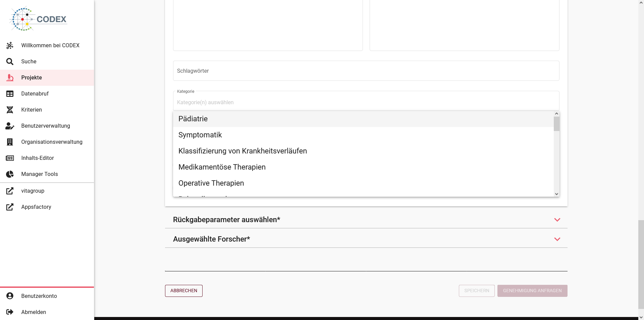Open the Projekte section
Image resolution: width=644 pixels, height=320 pixels.
coord(47,77)
